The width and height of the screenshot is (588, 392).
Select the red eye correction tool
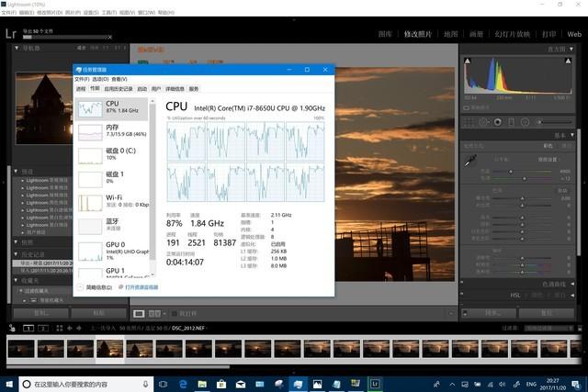(x=497, y=122)
